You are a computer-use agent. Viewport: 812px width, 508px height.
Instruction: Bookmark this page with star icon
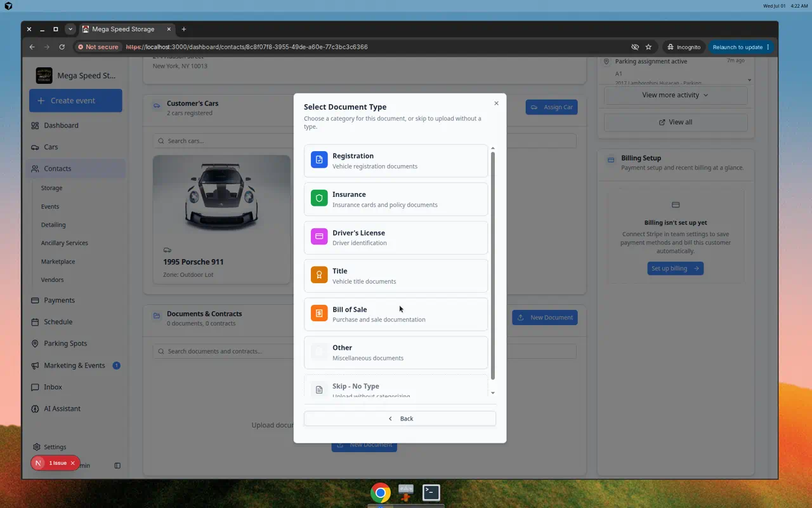648,47
